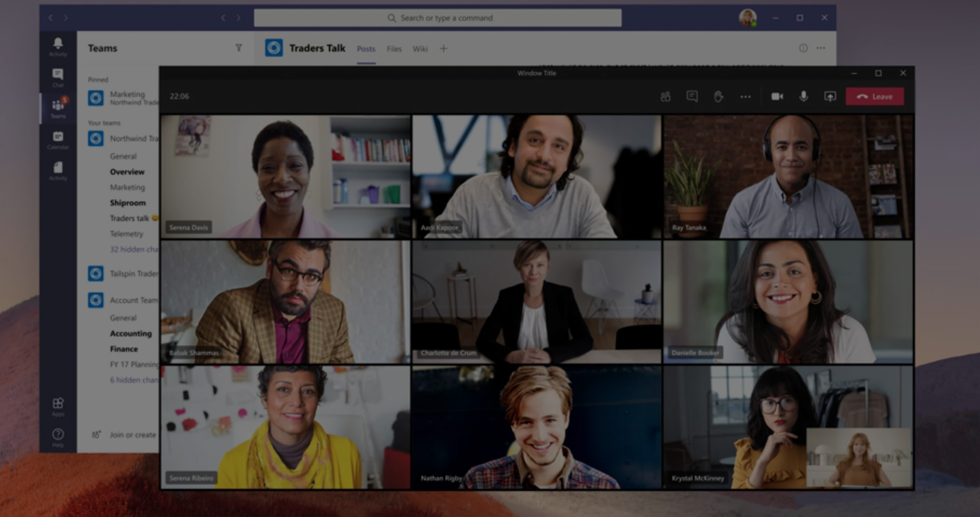Switch to the Wiki tab

[420, 49]
